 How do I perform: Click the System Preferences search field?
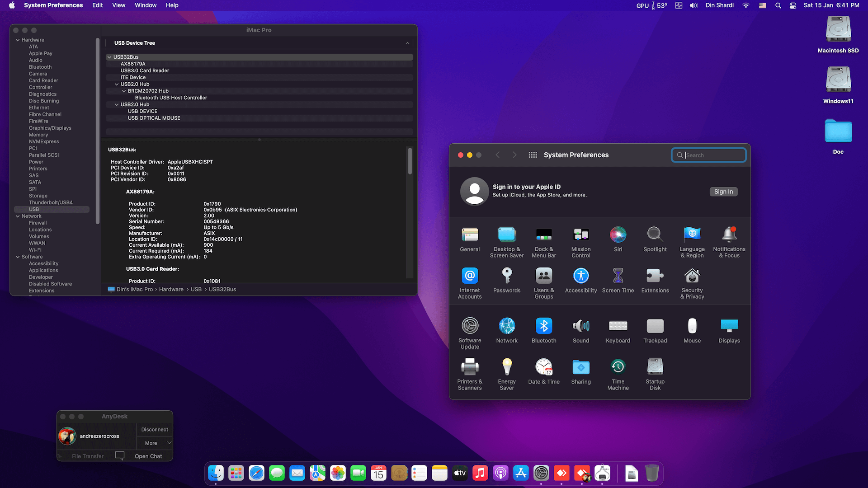712,155
